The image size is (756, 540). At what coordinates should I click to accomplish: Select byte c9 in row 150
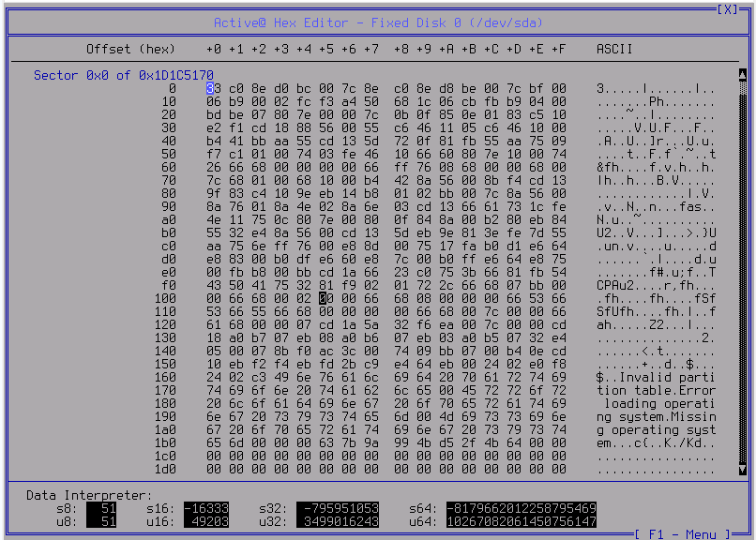click(x=371, y=364)
